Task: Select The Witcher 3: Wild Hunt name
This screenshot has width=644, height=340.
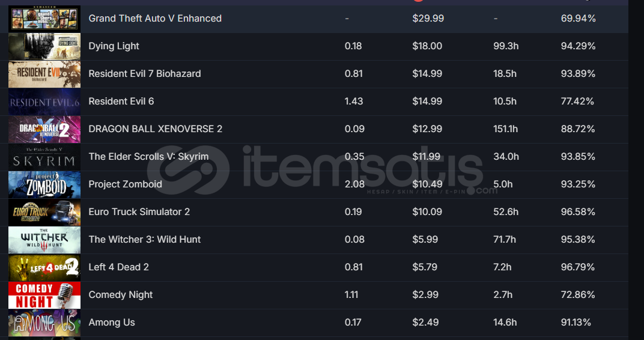Action: pyautogui.click(x=145, y=240)
